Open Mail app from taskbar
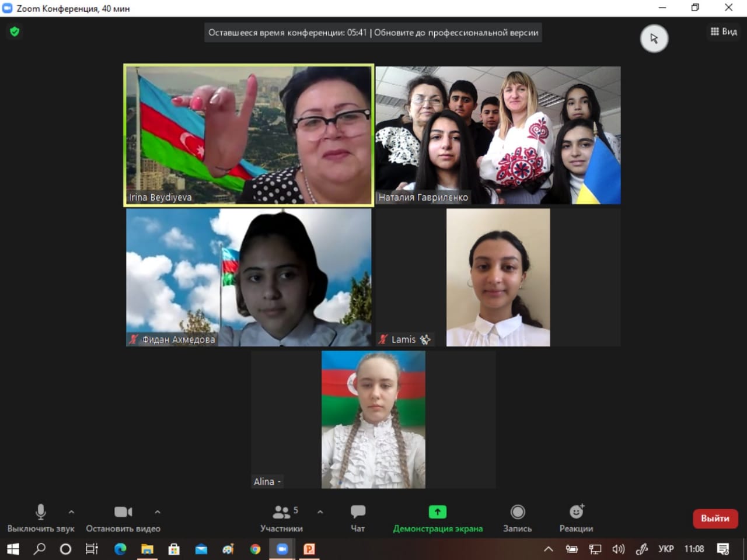 pyautogui.click(x=201, y=549)
